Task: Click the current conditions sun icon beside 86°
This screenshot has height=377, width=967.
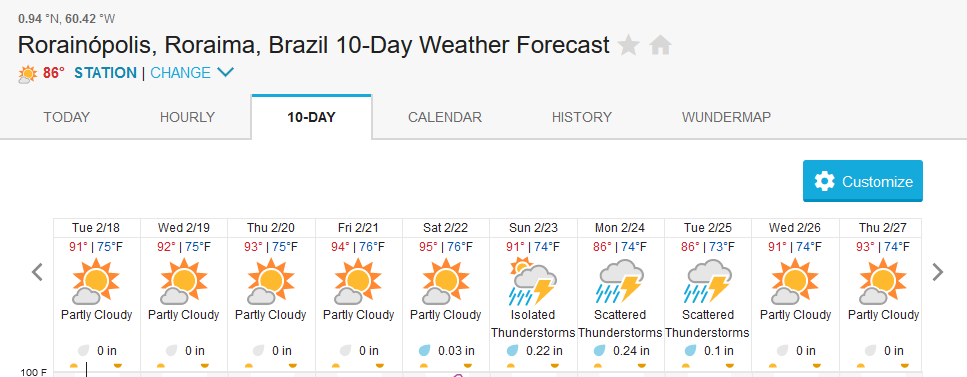Action: pyautogui.click(x=28, y=74)
